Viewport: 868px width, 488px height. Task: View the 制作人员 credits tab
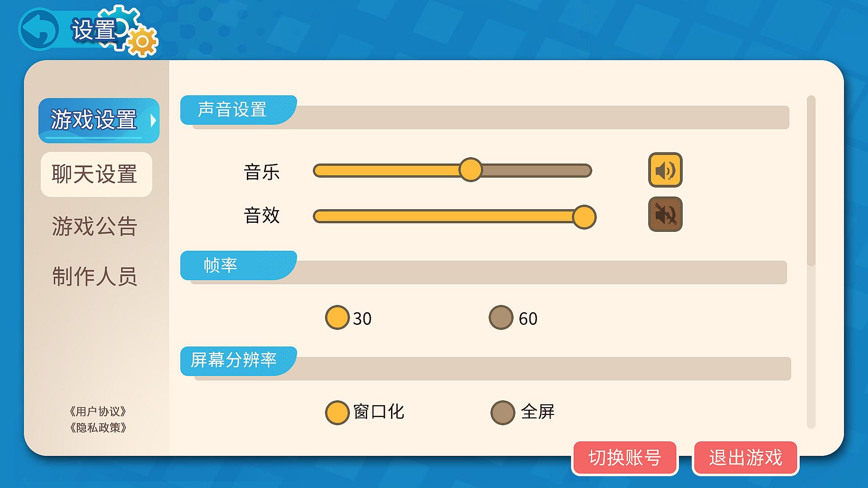94,276
